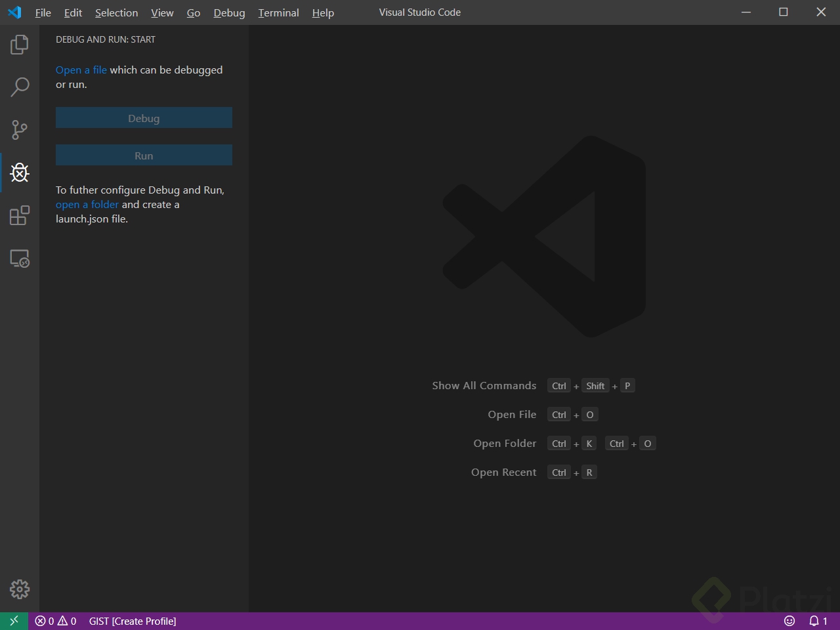
Task: Open the Extensions view icon
Action: click(20, 215)
